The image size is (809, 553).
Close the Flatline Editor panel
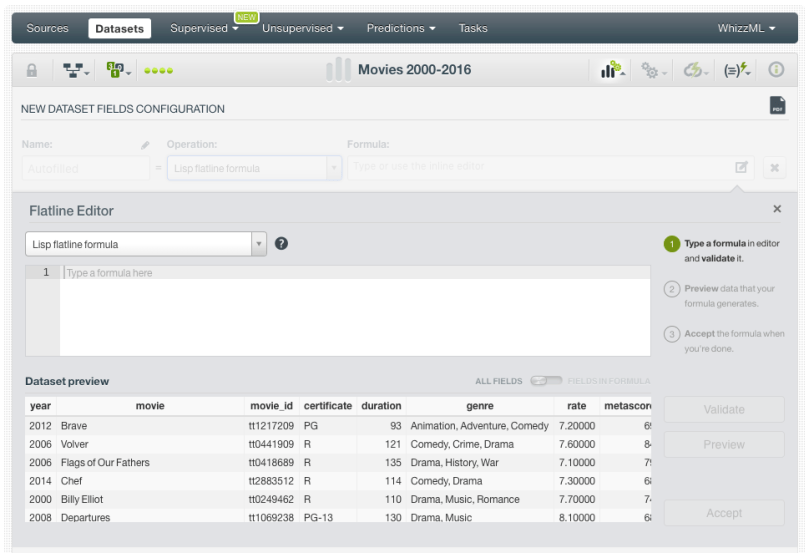point(777,209)
